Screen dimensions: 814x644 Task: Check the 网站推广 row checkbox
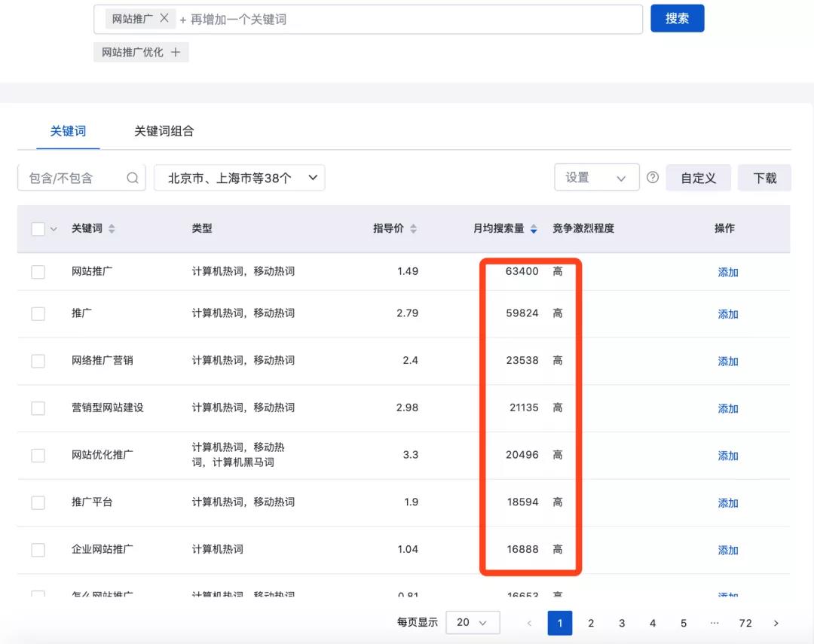tap(38, 272)
